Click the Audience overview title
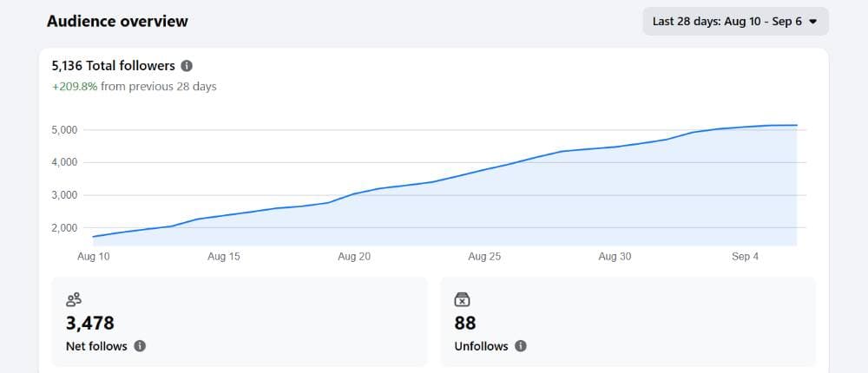868x373 pixels. coord(117,21)
